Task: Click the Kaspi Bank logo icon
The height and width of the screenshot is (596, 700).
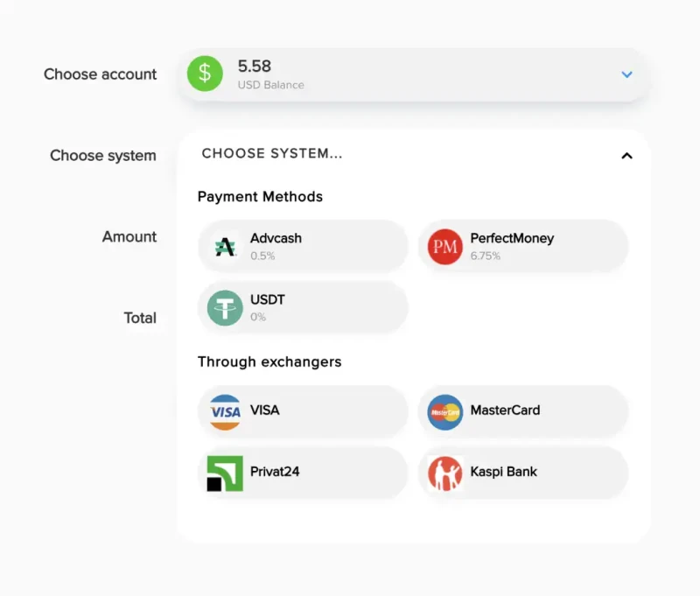Action: point(445,473)
